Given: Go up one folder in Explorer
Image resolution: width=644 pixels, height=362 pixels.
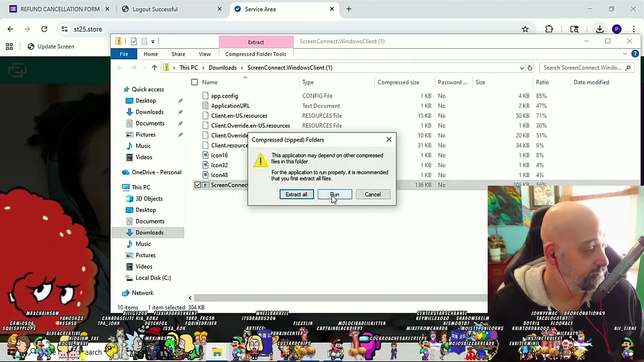Looking at the screenshot, I should [154, 68].
